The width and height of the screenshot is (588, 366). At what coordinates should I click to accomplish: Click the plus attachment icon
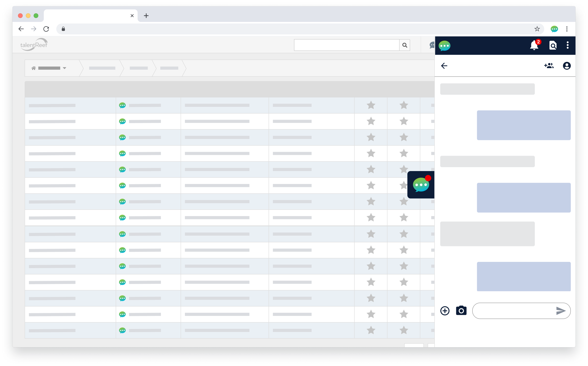coord(445,311)
